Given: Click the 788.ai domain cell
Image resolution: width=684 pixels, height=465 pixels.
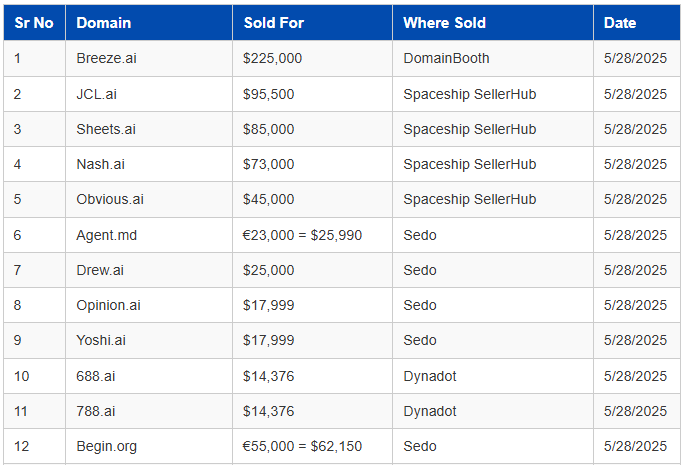Looking at the screenshot, I should (x=95, y=411).
